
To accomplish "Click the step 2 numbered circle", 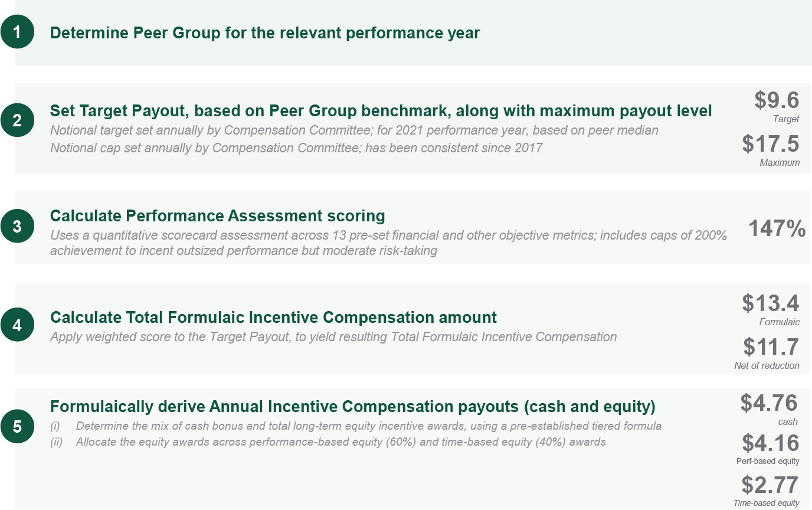I will (17, 122).
